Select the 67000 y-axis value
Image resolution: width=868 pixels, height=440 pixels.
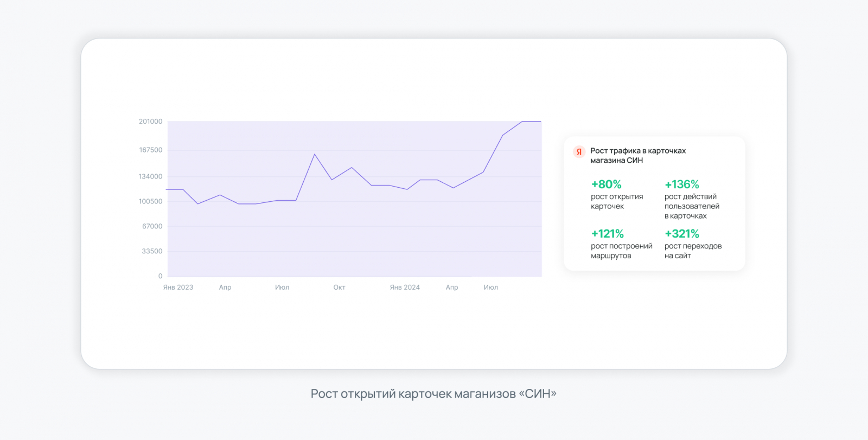tap(152, 226)
